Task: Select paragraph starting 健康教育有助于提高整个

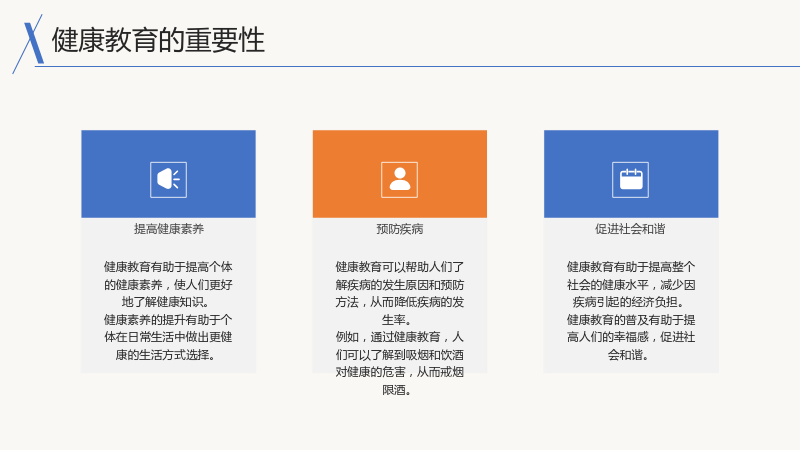Action: click(x=631, y=284)
